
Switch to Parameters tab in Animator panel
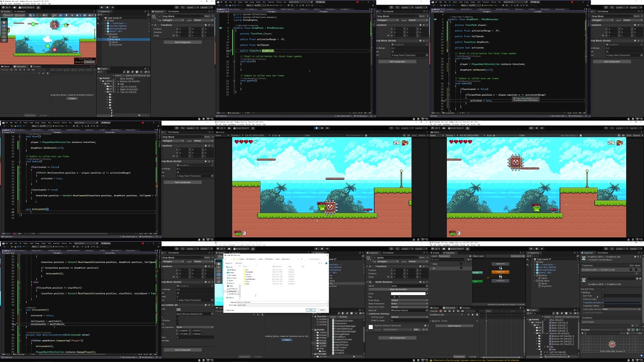tap(444, 256)
